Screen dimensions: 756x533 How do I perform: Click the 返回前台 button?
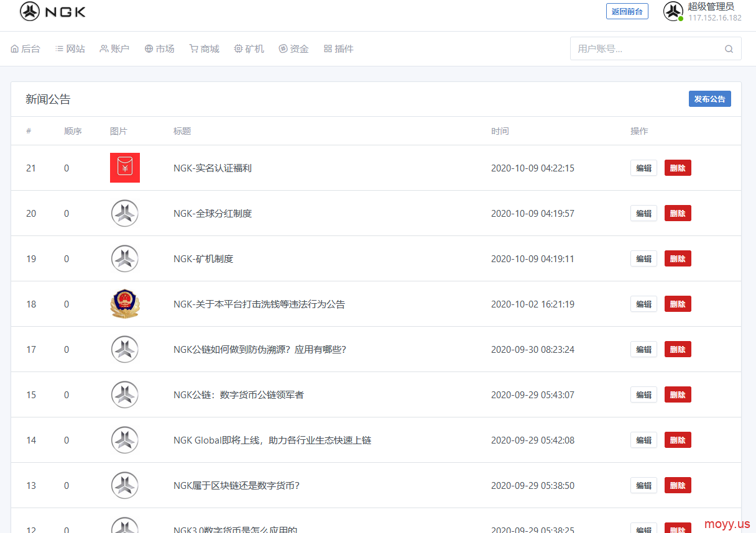(627, 11)
